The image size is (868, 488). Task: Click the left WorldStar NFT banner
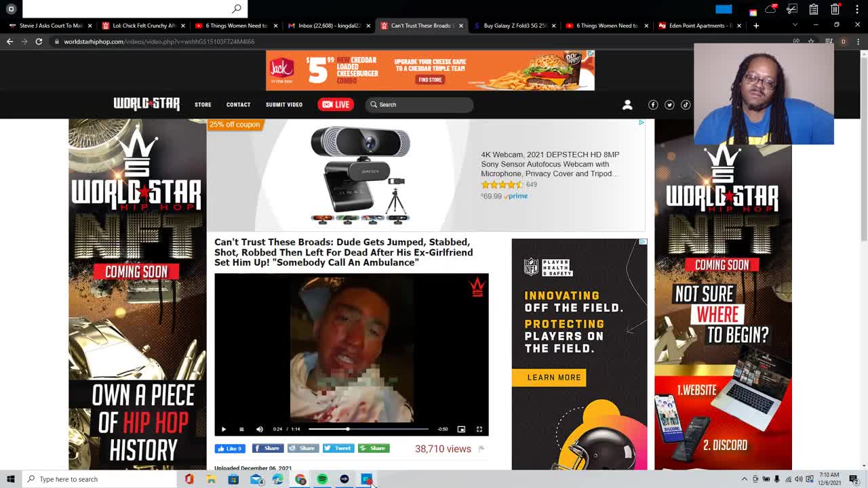[x=137, y=294]
